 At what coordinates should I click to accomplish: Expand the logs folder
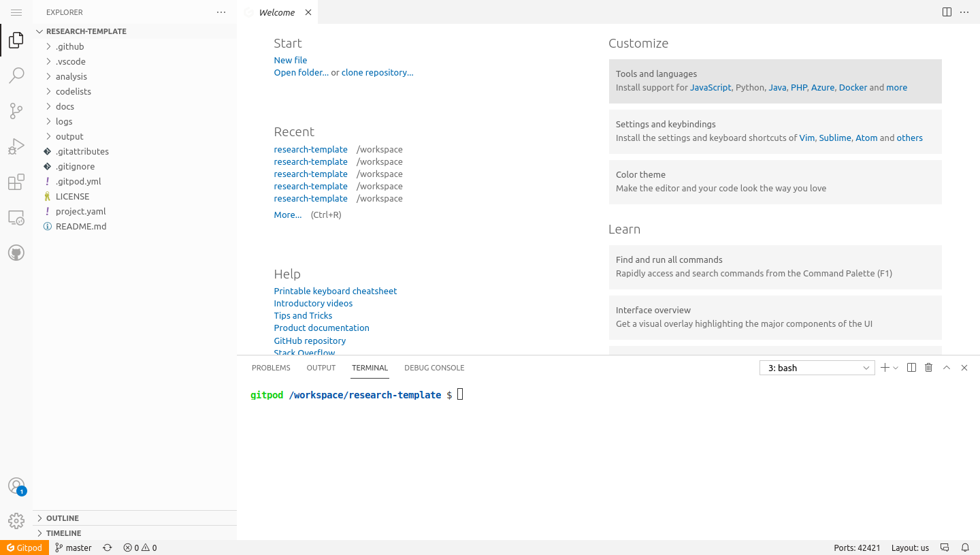click(135, 121)
